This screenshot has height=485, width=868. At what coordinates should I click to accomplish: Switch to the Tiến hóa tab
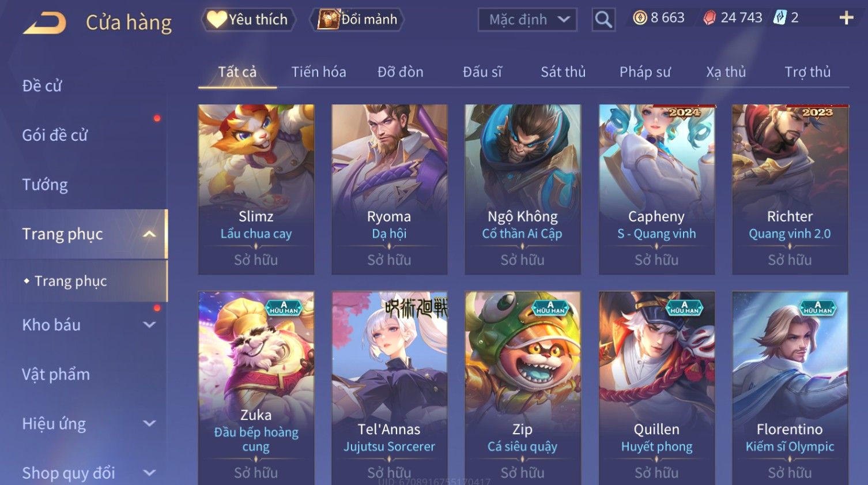(319, 72)
